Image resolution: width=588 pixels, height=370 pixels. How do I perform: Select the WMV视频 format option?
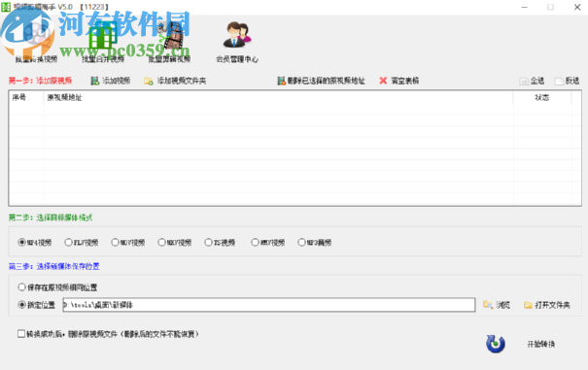268,243
